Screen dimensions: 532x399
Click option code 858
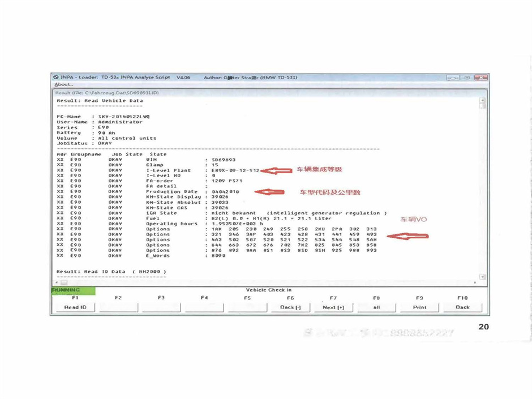point(371,245)
